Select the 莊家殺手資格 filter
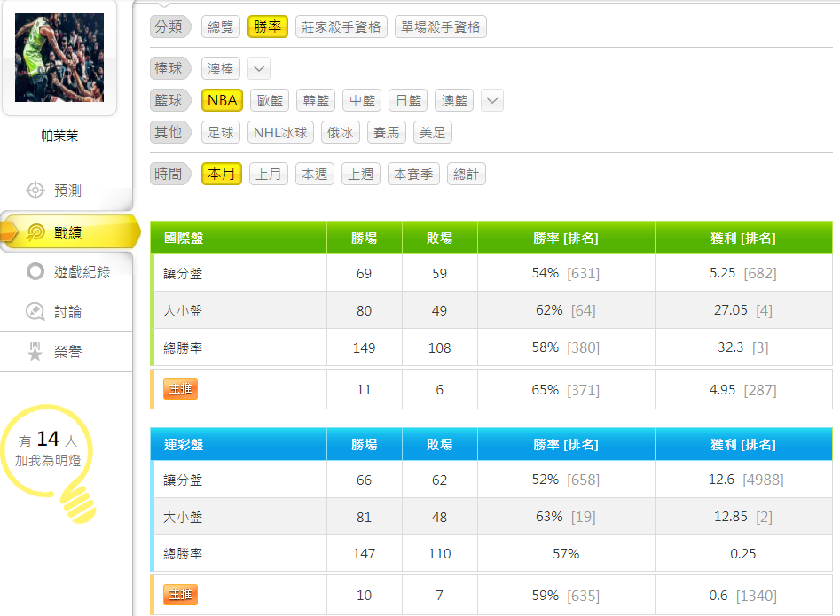Image resolution: width=840 pixels, height=616 pixels. [x=341, y=27]
